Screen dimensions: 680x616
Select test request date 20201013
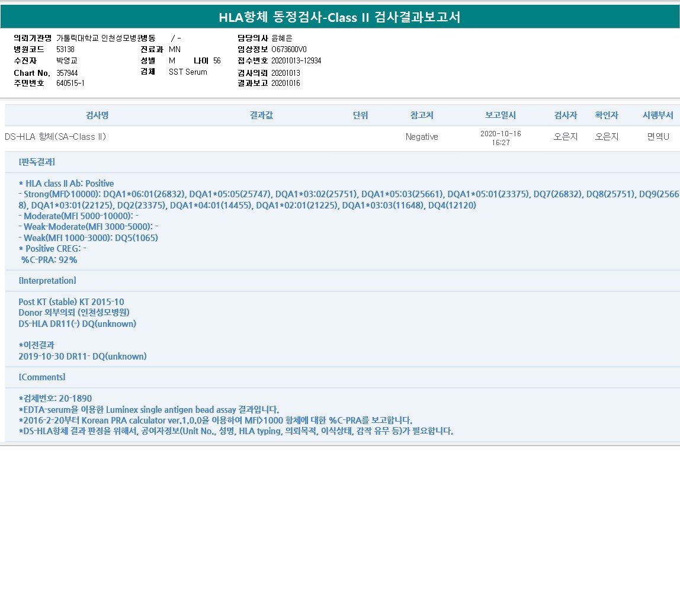point(286,73)
